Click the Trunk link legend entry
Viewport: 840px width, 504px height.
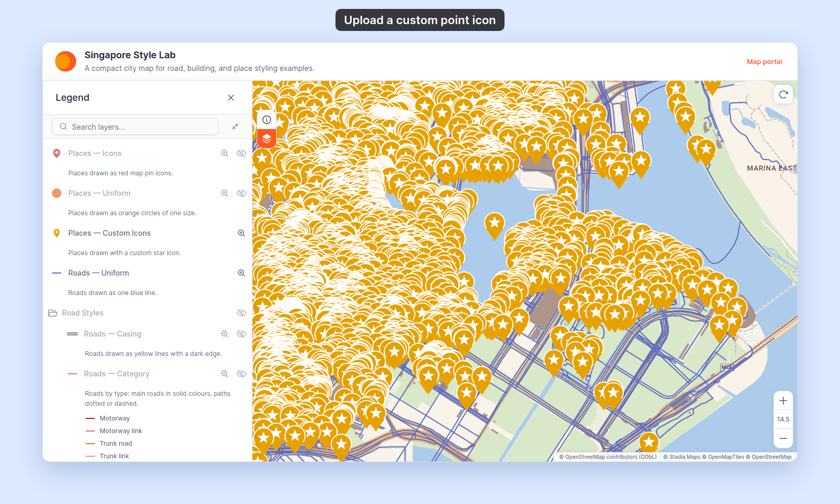[x=114, y=456]
